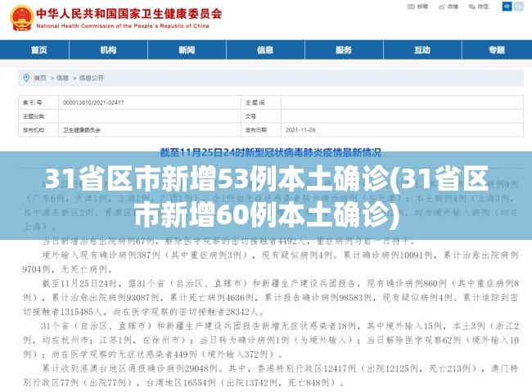Click the national emblem logo
The width and height of the screenshot is (532, 392).
[22, 18]
